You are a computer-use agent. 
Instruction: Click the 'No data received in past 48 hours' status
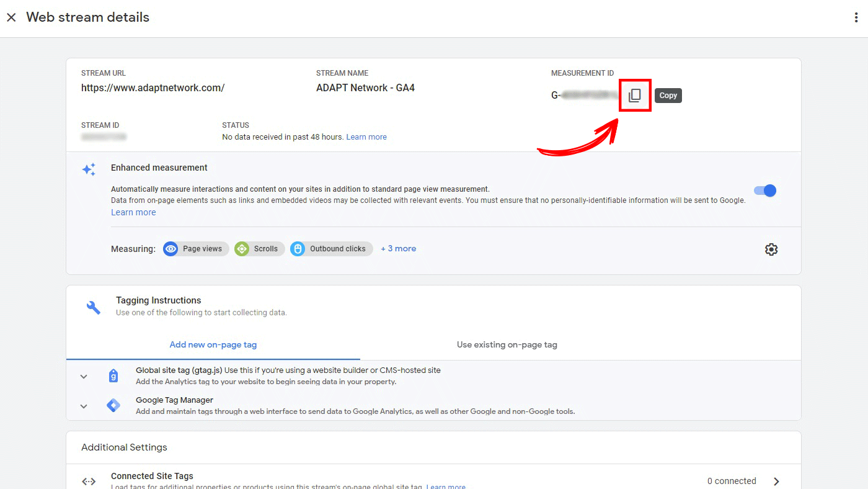click(283, 137)
